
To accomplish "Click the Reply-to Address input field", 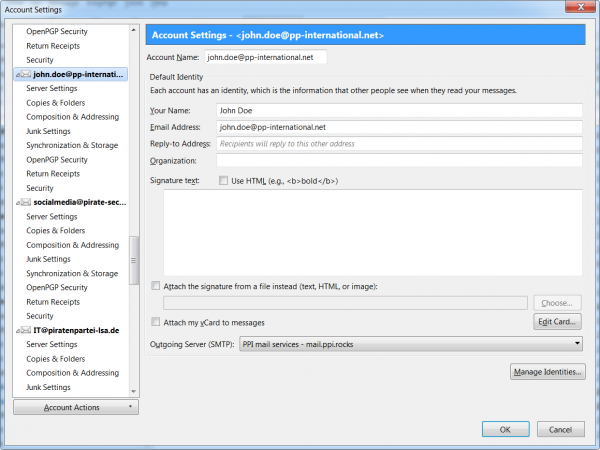I will point(400,144).
